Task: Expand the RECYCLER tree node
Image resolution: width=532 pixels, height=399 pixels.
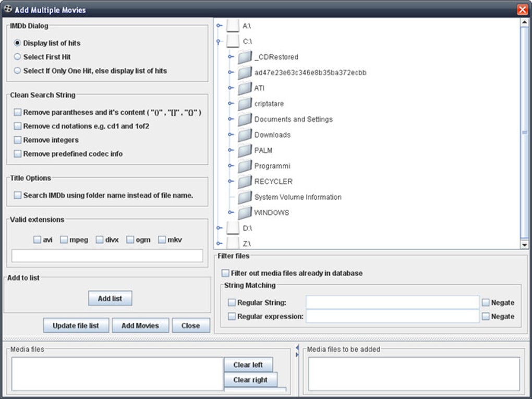Action: (230, 182)
